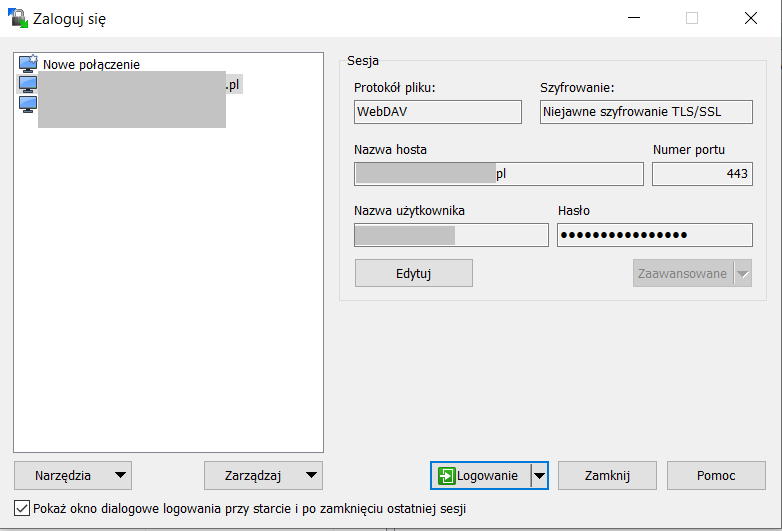
Task: Click the Numer portu field showing 443
Action: coord(701,174)
